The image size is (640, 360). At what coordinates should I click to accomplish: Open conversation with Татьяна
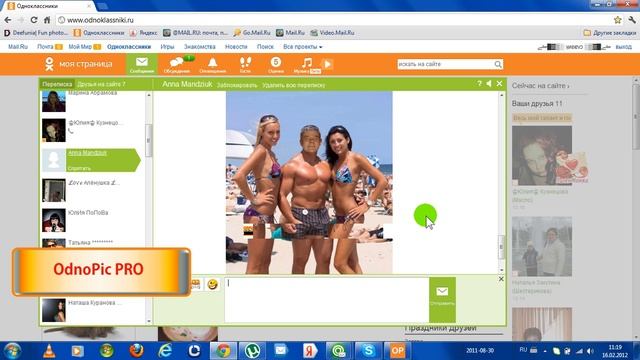coord(92,243)
